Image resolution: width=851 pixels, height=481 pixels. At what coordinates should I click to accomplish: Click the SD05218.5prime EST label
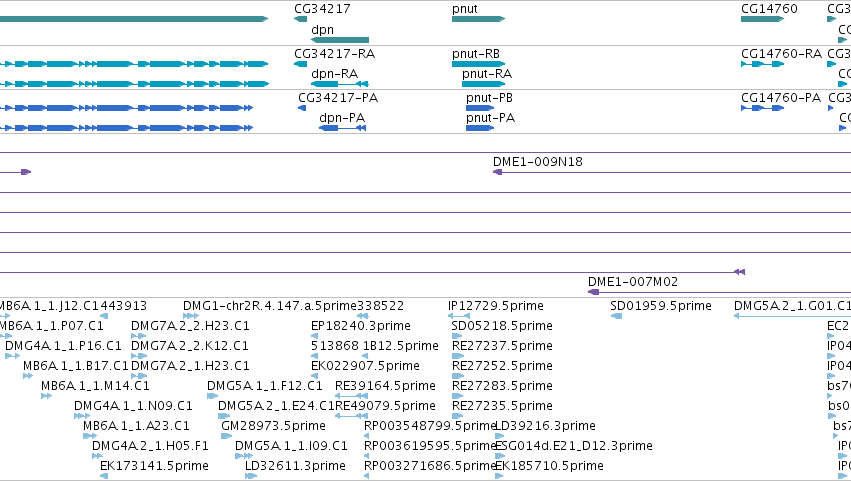pos(502,326)
